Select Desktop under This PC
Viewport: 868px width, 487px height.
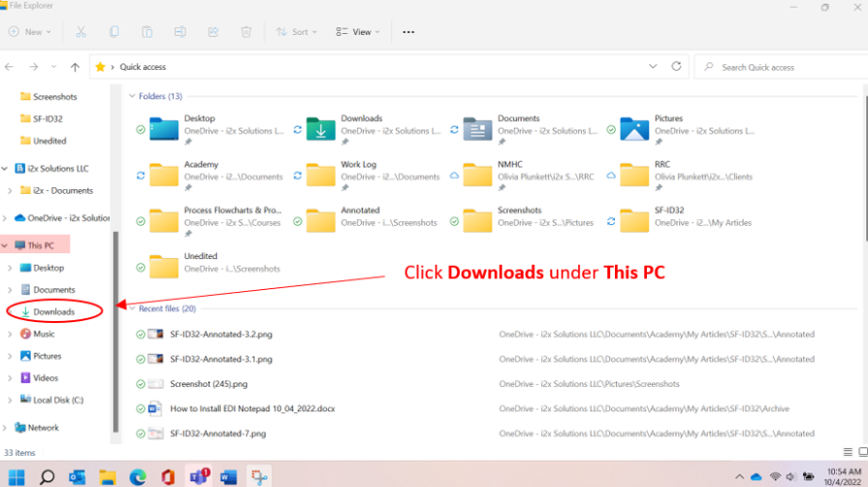tap(48, 268)
